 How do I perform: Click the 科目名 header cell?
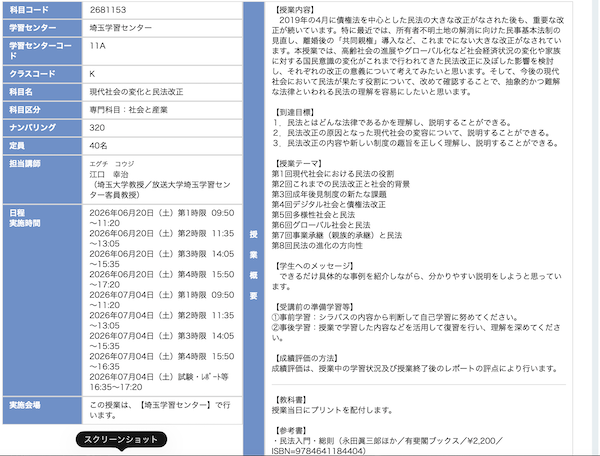pos(42,92)
